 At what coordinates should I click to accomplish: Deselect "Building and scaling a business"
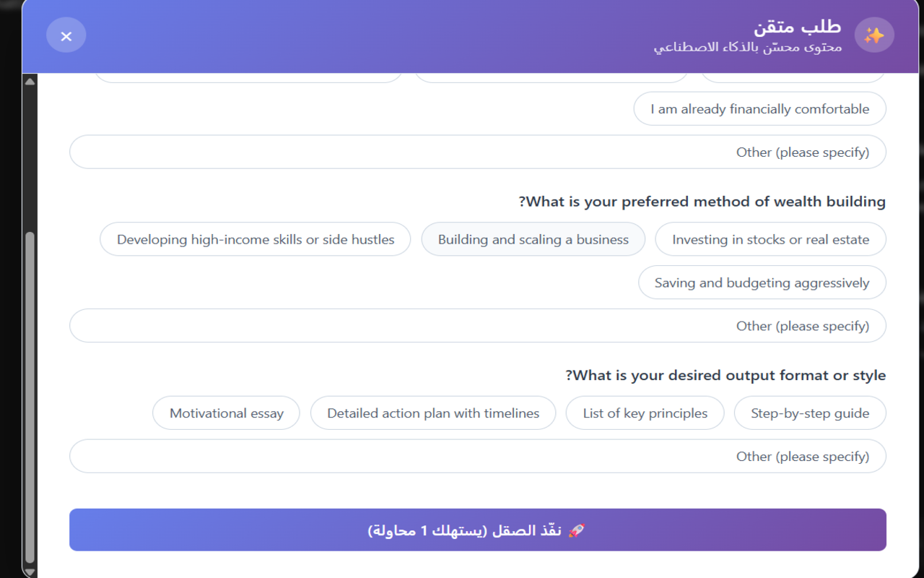[533, 238]
